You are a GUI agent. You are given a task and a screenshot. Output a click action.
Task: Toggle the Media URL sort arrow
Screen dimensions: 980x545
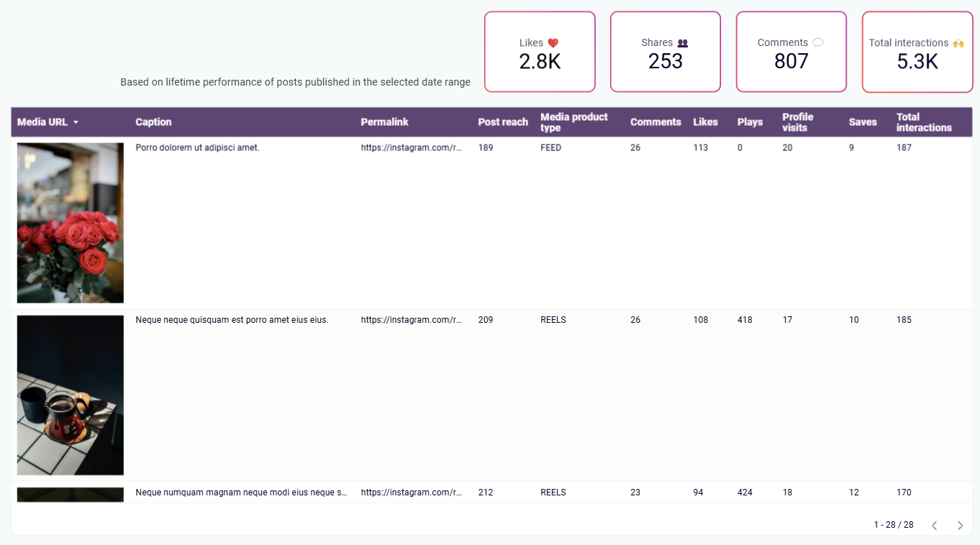click(x=76, y=123)
